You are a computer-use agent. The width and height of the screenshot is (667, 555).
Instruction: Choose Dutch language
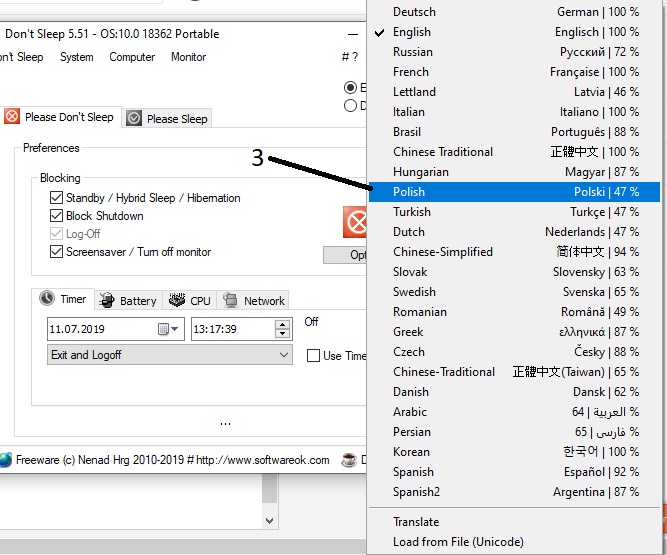[x=514, y=232]
